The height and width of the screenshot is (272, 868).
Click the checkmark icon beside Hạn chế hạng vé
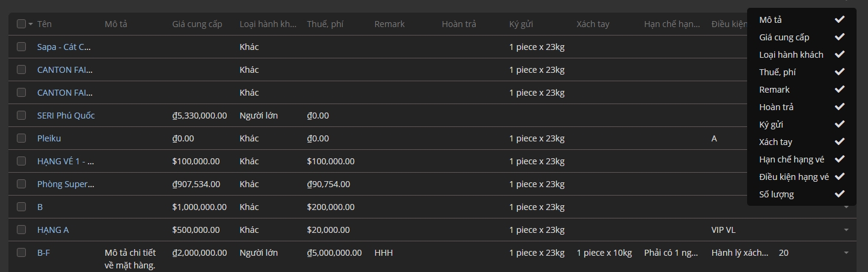[x=840, y=159]
